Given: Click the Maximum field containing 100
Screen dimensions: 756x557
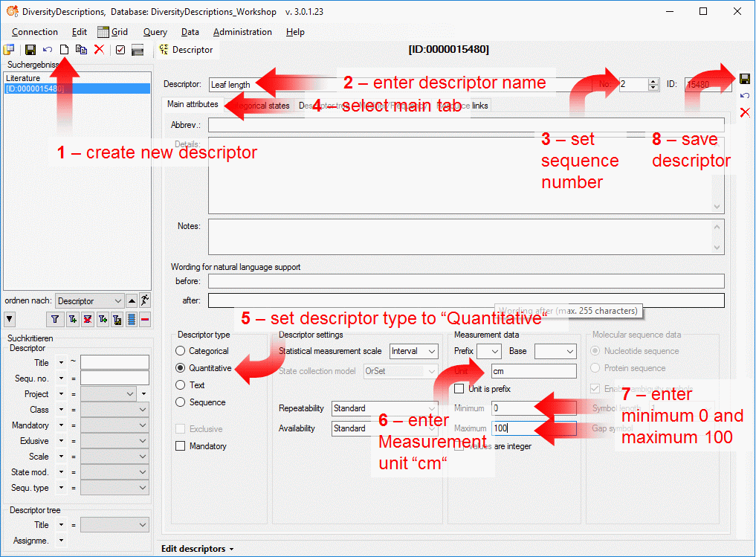Looking at the screenshot, I should [x=534, y=428].
